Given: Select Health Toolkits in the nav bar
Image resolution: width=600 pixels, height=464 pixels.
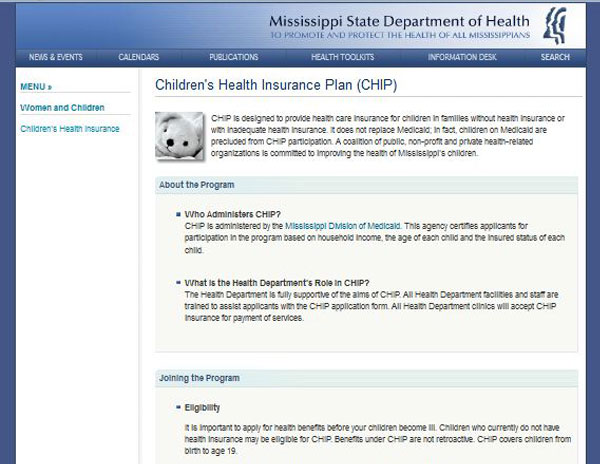Looking at the screenshot, I should 342,57.
